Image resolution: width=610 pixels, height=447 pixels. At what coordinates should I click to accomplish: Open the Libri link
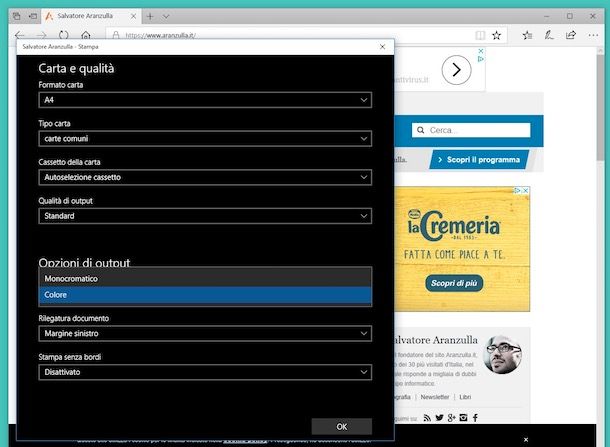click(465, 397)
